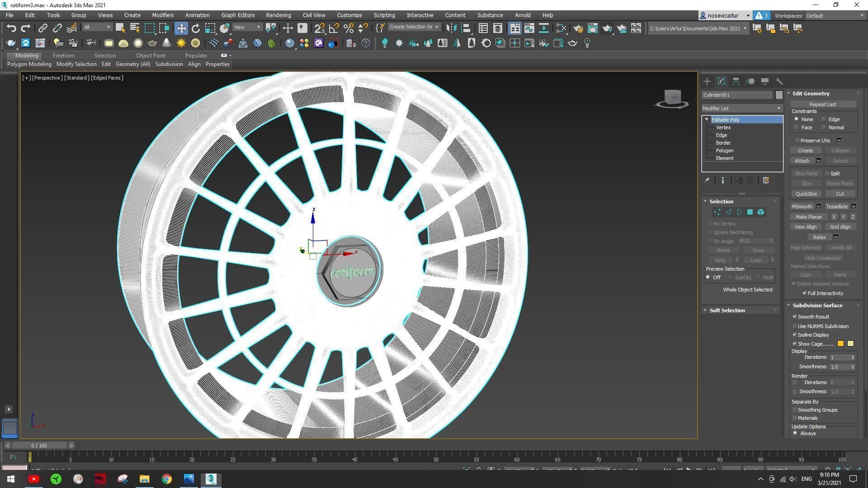Click the Make Planar button
Screen dimensions: 868x488
(x=808, y=216)
